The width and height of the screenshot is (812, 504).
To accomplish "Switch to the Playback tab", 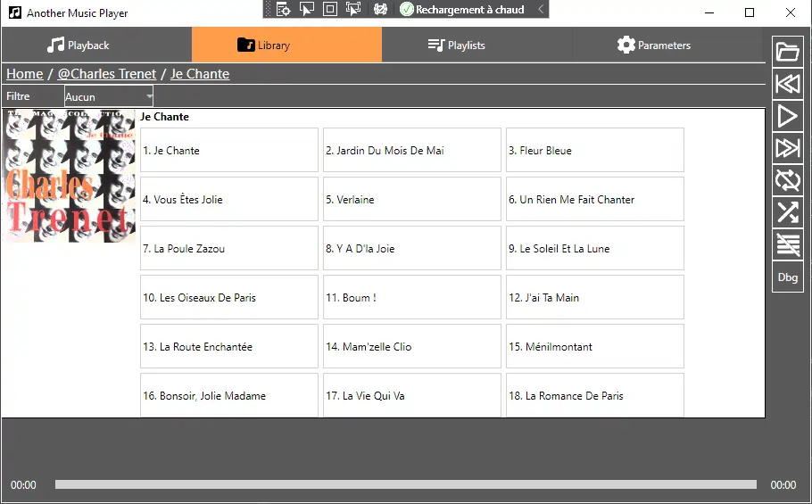I will point(96,45).
